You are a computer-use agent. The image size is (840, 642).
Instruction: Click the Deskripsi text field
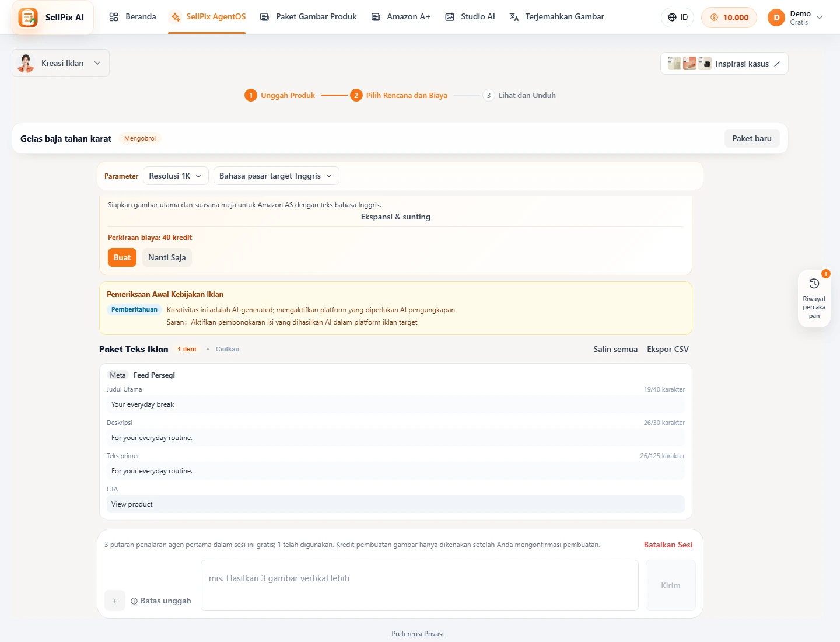(x=395, y=438)
